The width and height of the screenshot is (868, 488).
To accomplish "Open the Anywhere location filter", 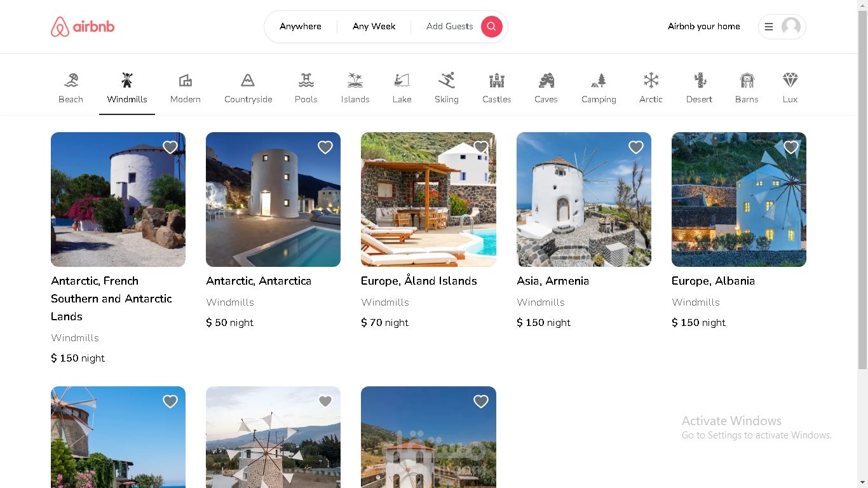I will tap(301, 27).
